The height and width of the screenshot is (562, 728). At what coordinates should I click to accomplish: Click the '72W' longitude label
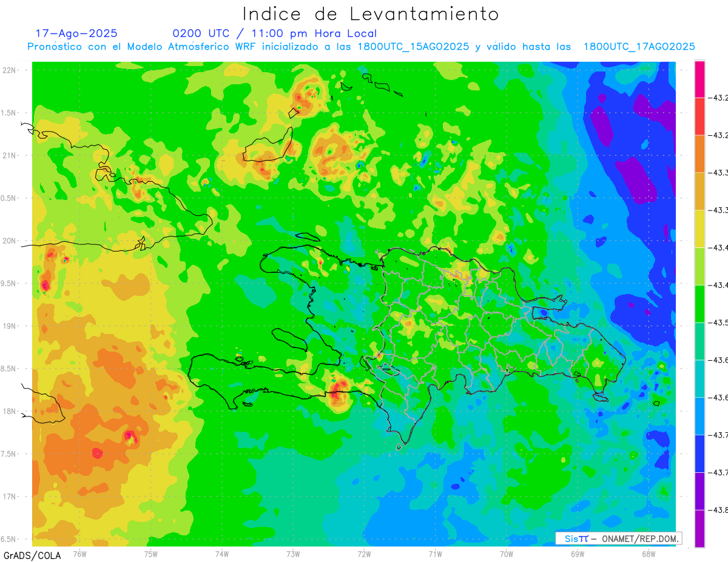364,554
